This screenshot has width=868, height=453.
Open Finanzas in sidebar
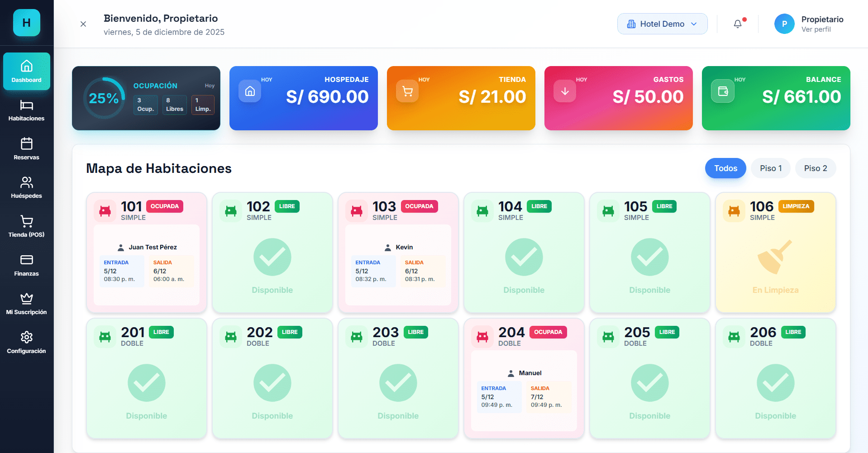(26, 265)
